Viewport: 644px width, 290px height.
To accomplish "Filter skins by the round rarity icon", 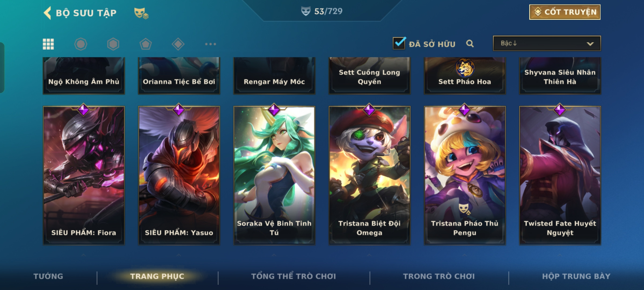I will coord(81,44).
